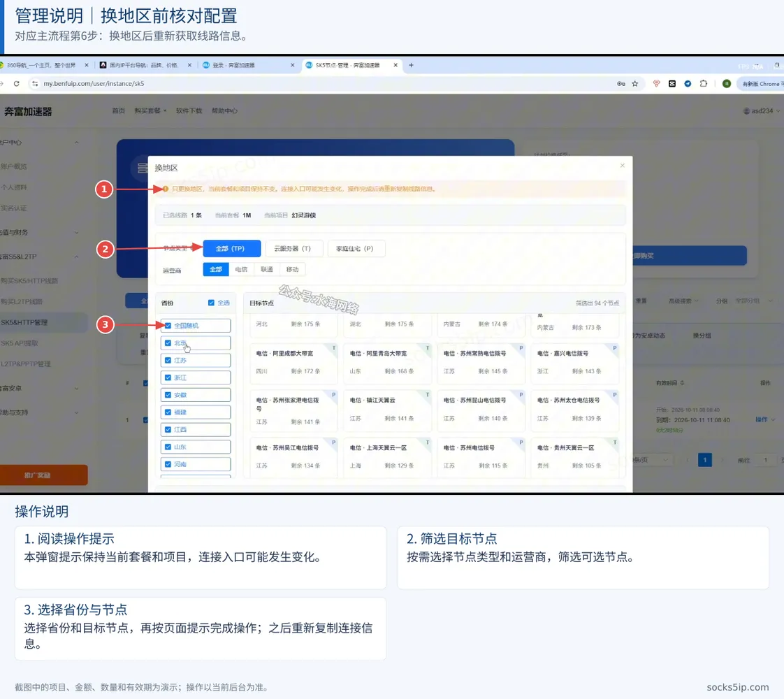Close the 360导航 browser tab
Screen dimensions: 784x699
(87, 65)
